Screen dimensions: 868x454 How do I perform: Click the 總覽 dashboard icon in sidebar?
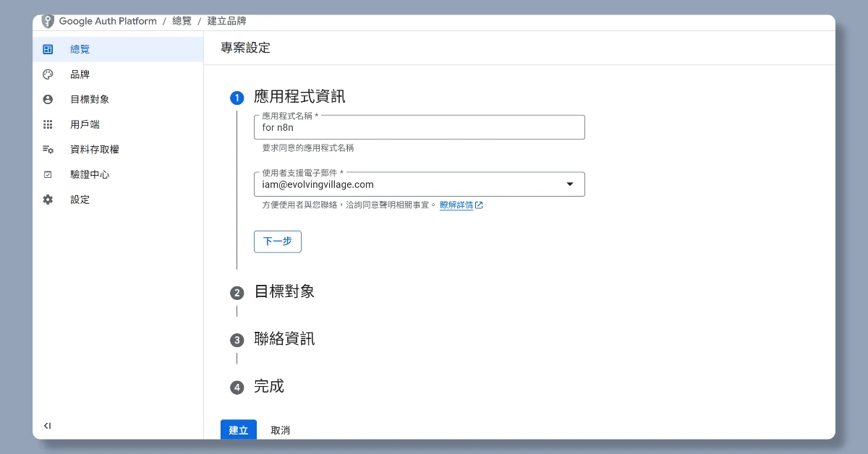click(48, 49)
